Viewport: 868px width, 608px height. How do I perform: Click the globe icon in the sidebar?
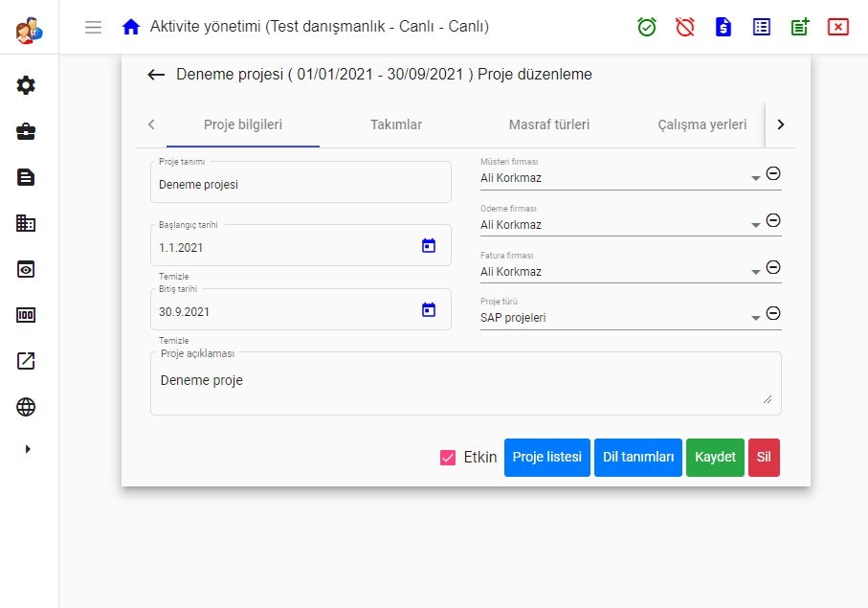(x=27, y=407)
